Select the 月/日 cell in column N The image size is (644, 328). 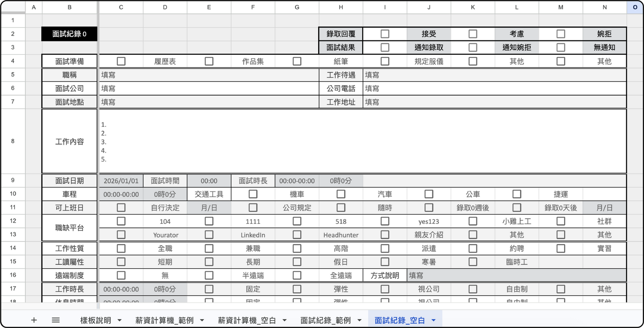[604, 207]
